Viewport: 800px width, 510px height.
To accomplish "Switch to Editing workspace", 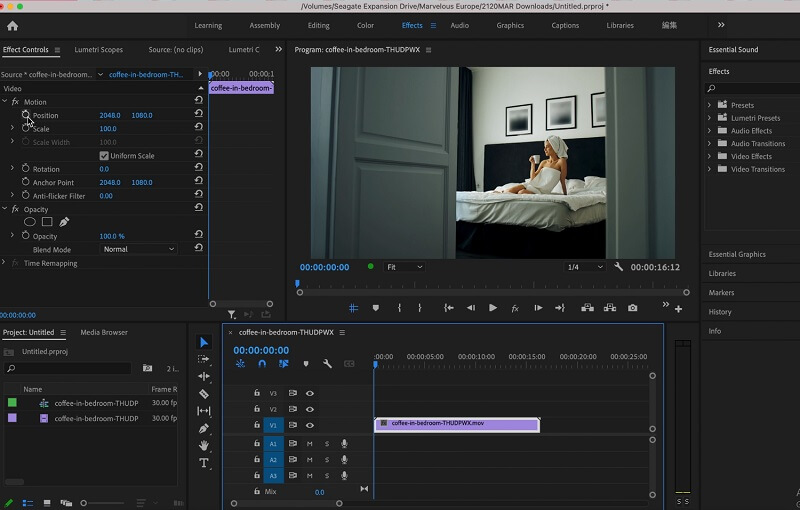I will [x=318, y=26].
